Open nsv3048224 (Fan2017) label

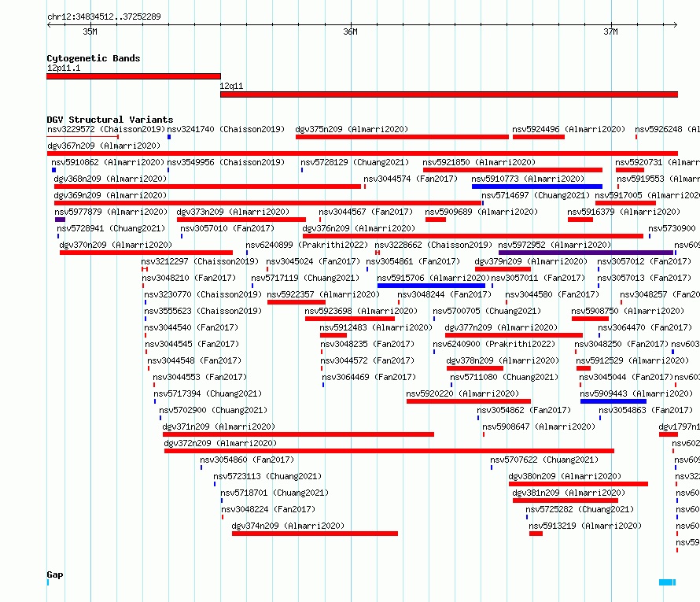(x=269, y=509)
